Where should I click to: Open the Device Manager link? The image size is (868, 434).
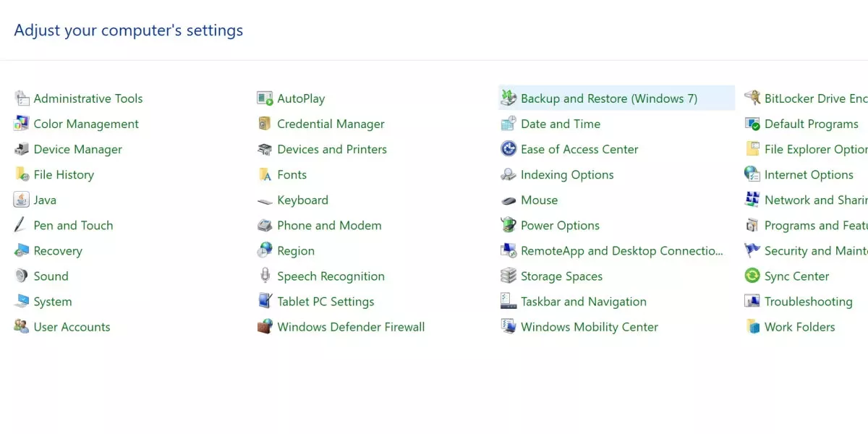[78, 149]
